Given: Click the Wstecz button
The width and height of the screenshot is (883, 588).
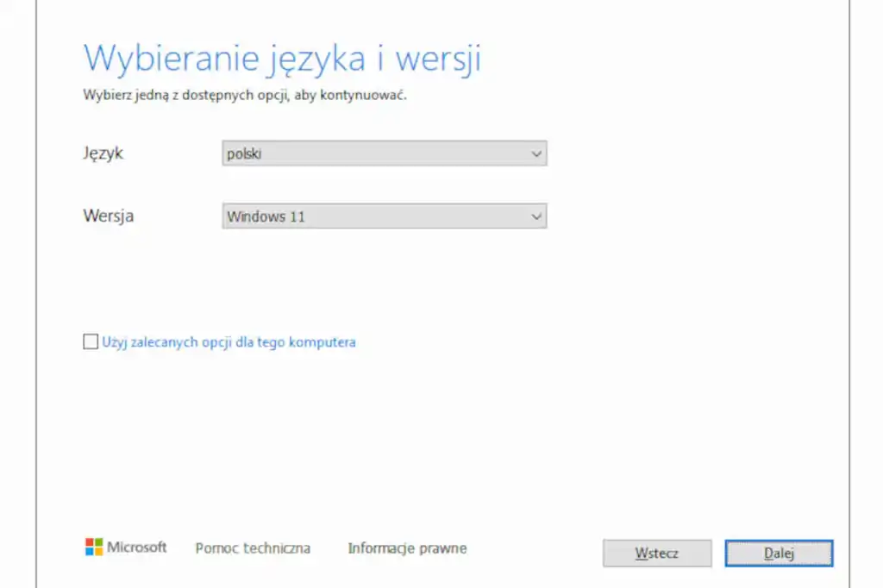Looking at the screenshot, I should 656,553.
